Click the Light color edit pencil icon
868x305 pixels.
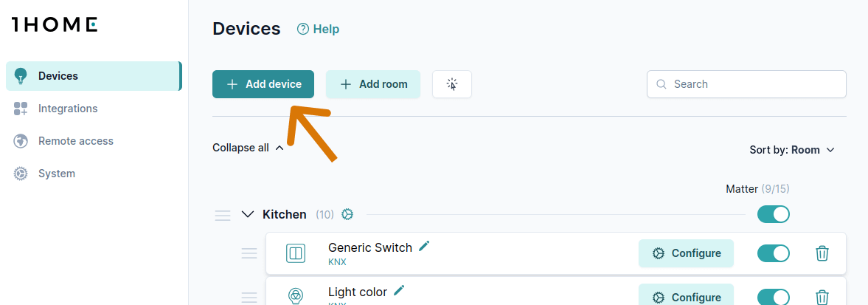(399, 291)
